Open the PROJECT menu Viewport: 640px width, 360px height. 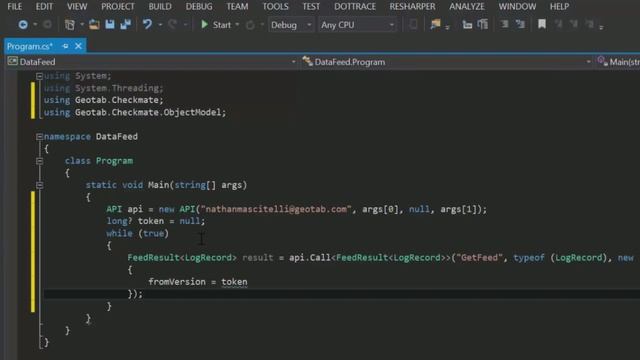pos(118,7)
